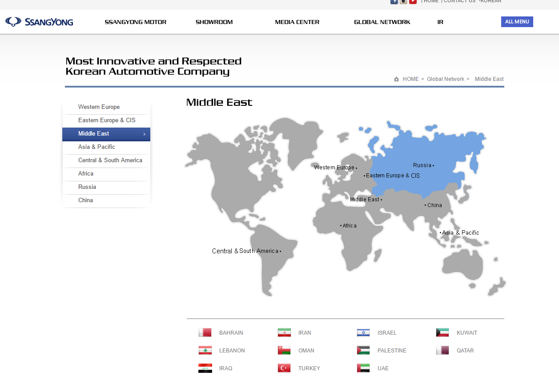Select Central & South America in sidebar
This screenshot has height=392, width=559.
pyautogui.click(x=106, y=160)
